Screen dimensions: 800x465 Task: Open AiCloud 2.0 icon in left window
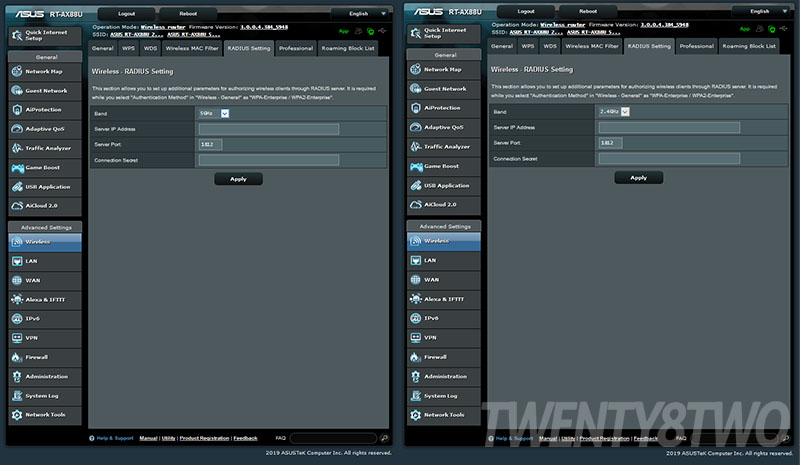click(17, 206)
